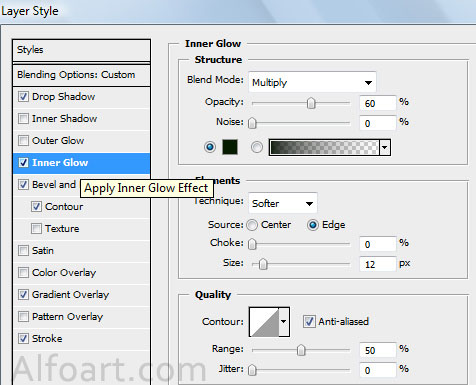Select the Inner Glow effect row
476x385 pixels.
(x=81, y=163)
